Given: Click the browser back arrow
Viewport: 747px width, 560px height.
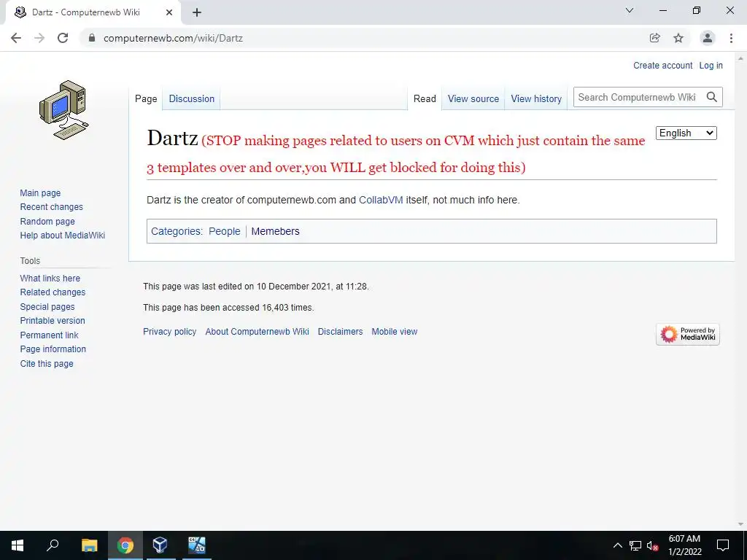Looking at the screenshot, I should [x=16, y=38].
